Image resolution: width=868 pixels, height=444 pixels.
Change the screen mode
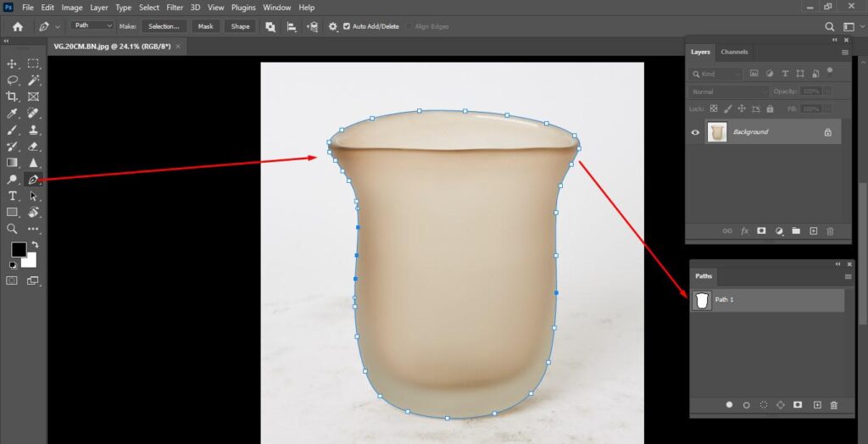(33, 280)
